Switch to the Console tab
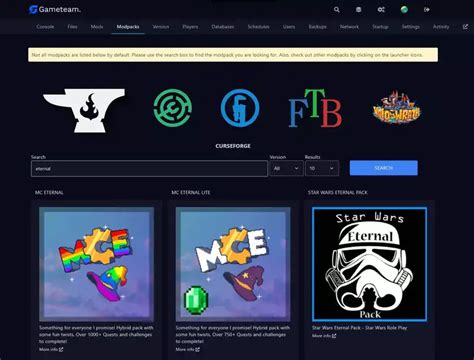The width and height of the screenshot is (474, 360). [x=45, y=27]
